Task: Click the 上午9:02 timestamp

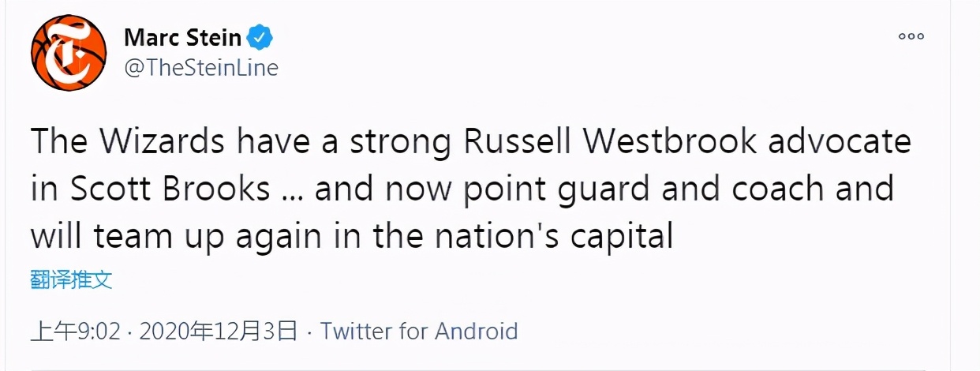Action: click(x=75, y=331)
